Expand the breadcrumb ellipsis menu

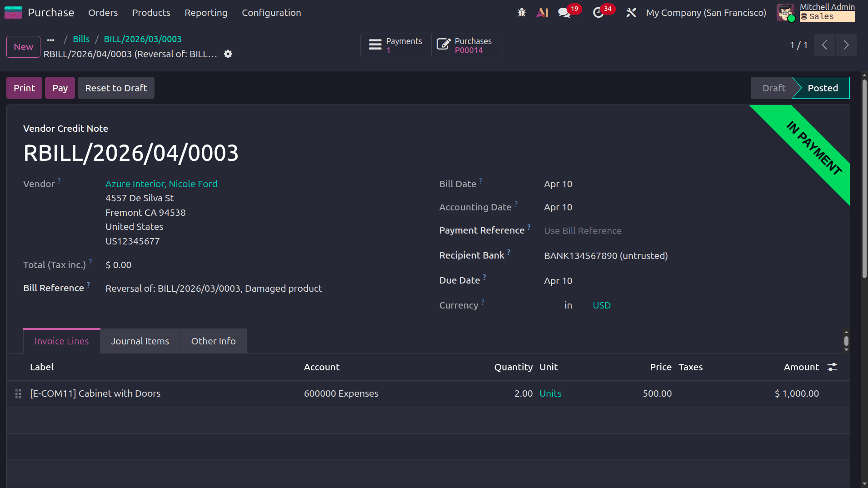[x=50, y=40]
